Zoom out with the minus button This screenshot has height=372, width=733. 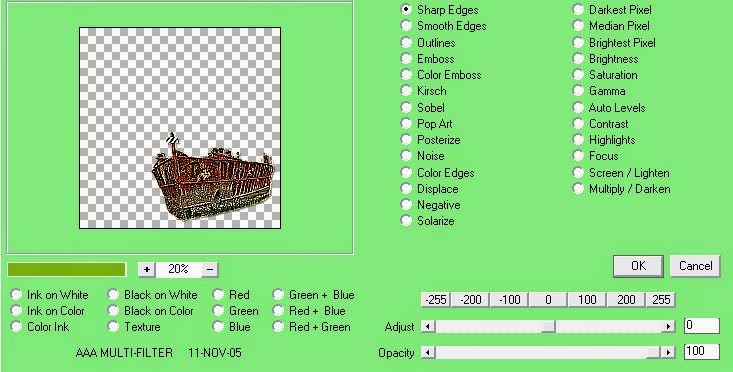[x=210, y=269]
